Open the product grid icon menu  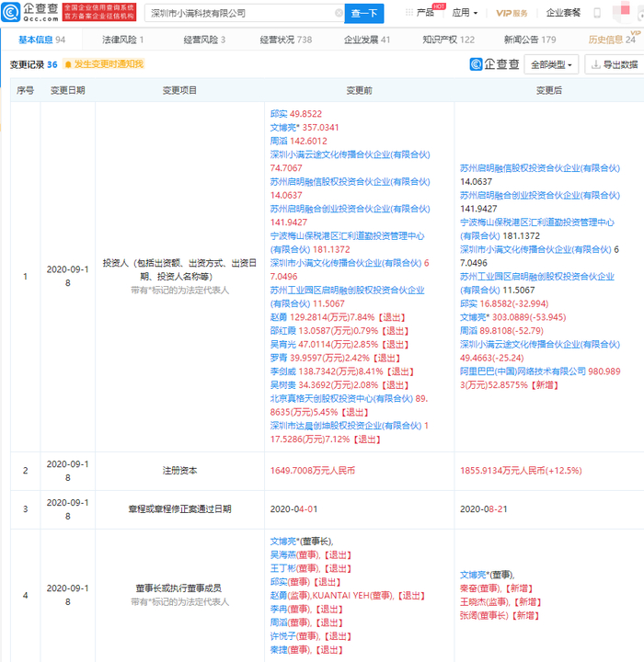coord(409,13)
